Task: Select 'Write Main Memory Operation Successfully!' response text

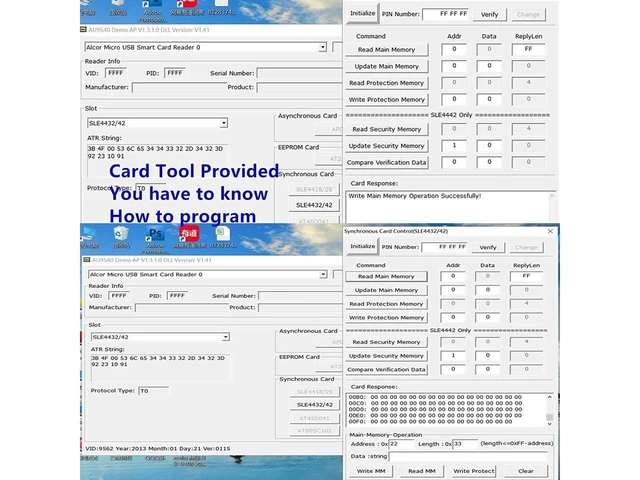Action: point(415,196)
